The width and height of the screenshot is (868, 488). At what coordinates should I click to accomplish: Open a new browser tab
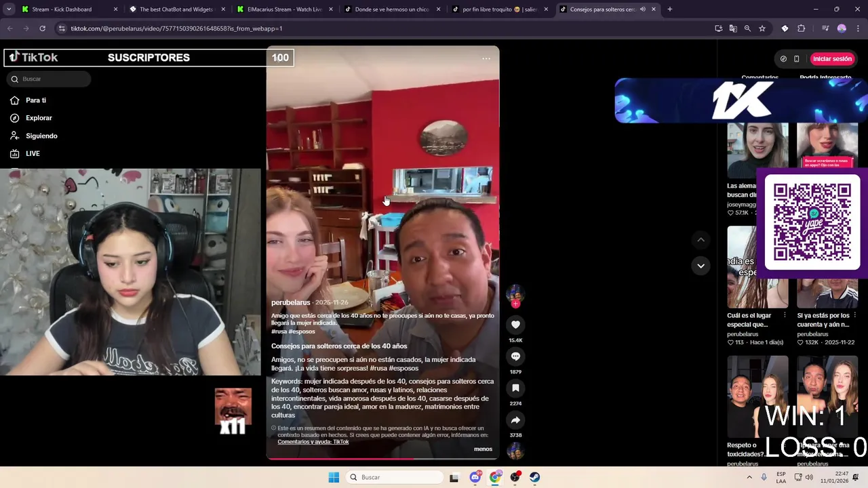coord(669,9)
